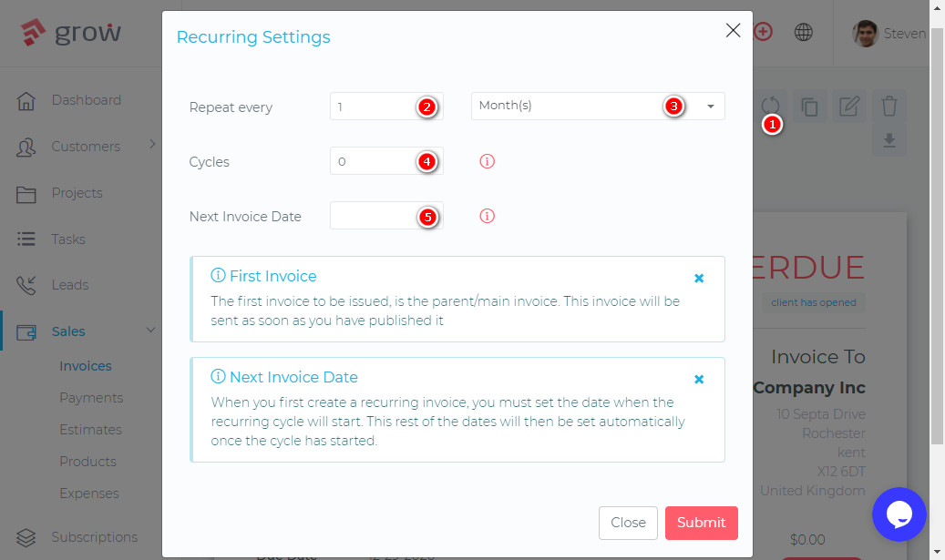
Task: Open the recurring settings refresh icon
Action: tap(771, 107)
